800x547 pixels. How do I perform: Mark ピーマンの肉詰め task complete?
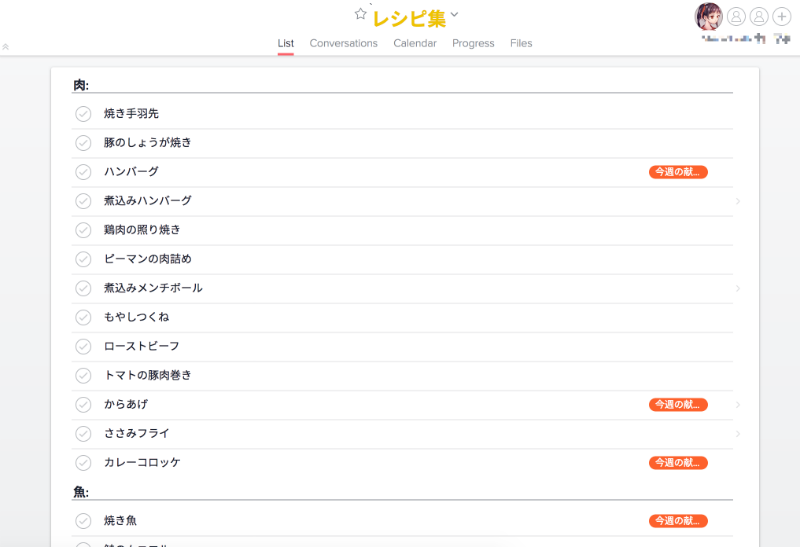click(x=83, y=259)
